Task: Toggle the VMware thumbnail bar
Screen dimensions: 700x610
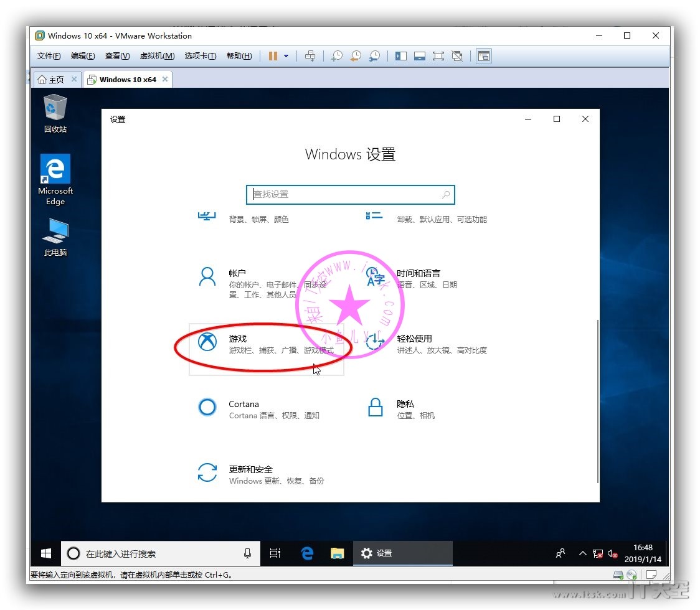Action: 420,56
